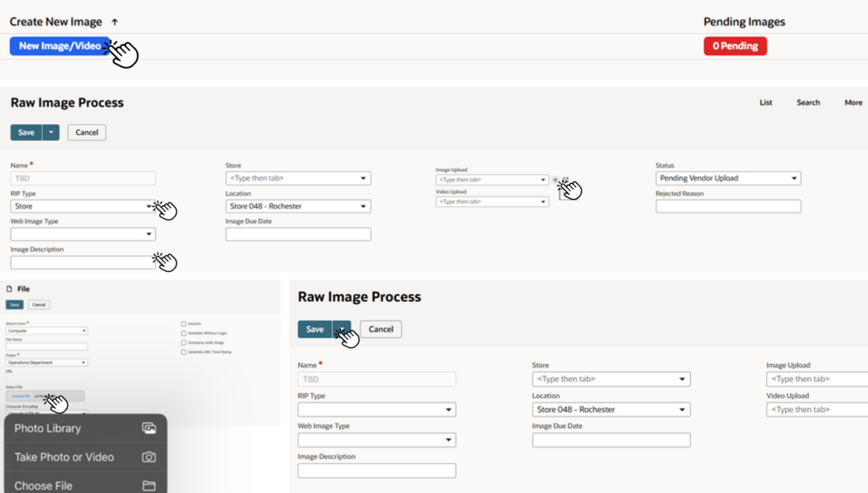The image size is (868, 493).
Task: Open the Search menu item
Action: 808,102
